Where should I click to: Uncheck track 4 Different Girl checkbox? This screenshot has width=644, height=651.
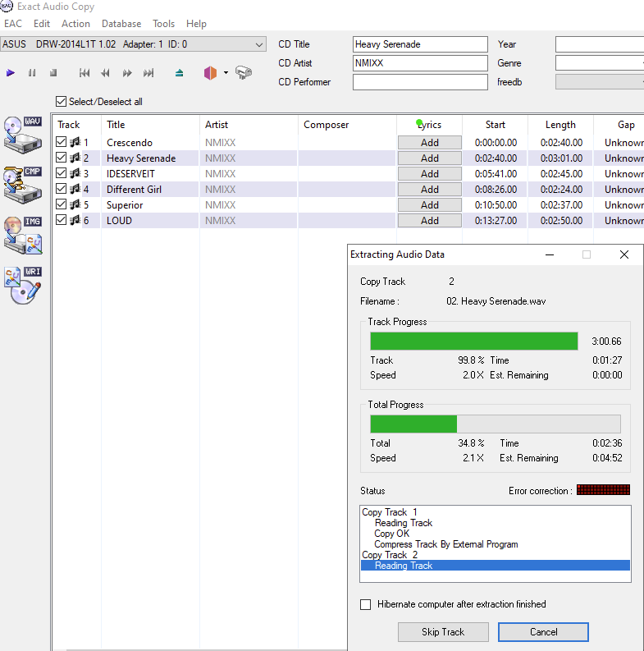point(61,189)
